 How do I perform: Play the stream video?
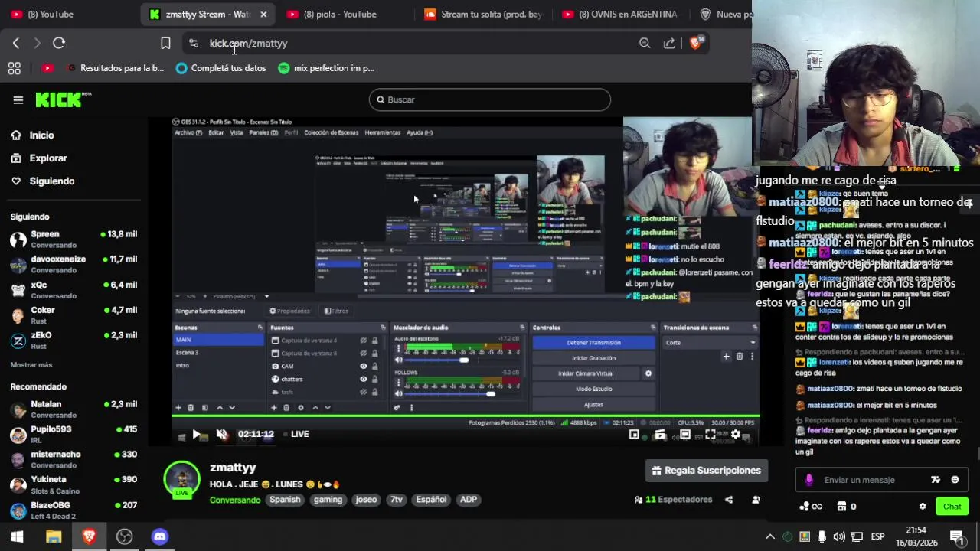[196, 434]
